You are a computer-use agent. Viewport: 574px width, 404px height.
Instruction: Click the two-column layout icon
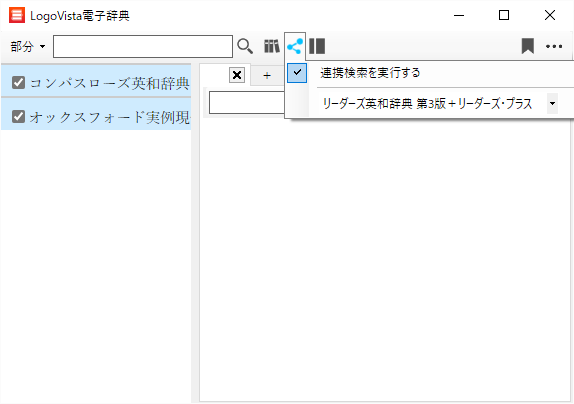317,46
